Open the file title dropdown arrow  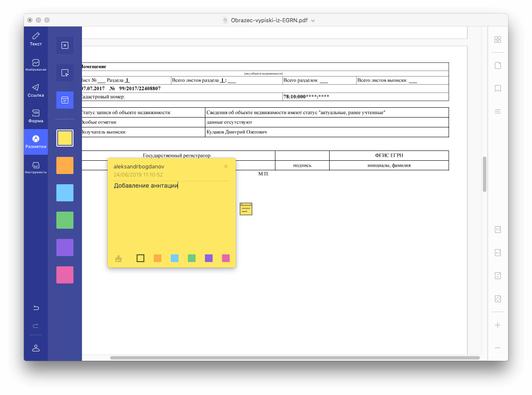(x=313, y=21)
